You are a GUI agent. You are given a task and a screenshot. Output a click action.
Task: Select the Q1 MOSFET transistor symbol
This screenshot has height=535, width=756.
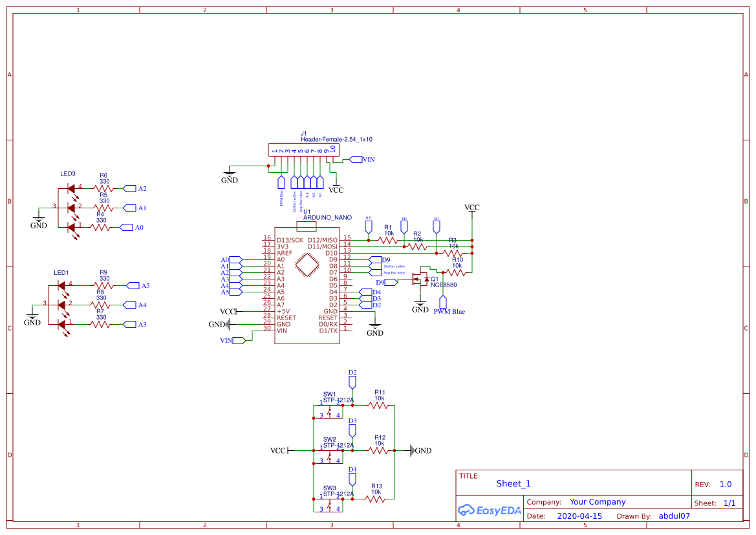point(420,279)
